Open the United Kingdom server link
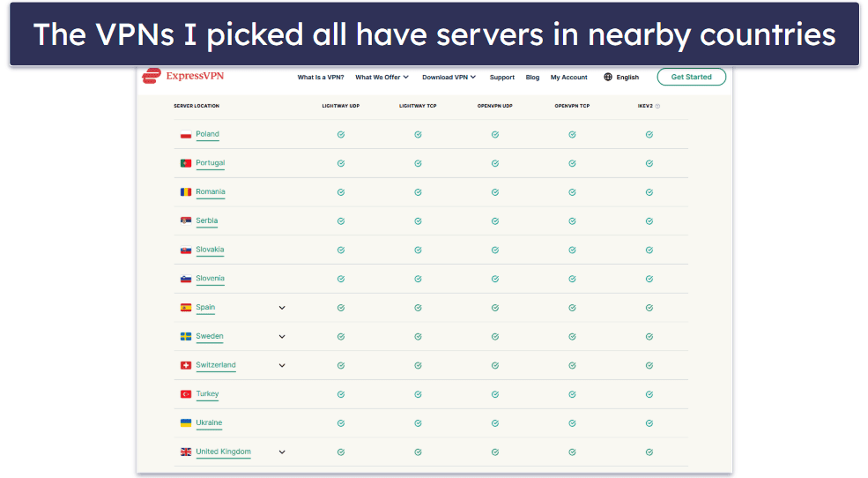 [x=223, y=452]
